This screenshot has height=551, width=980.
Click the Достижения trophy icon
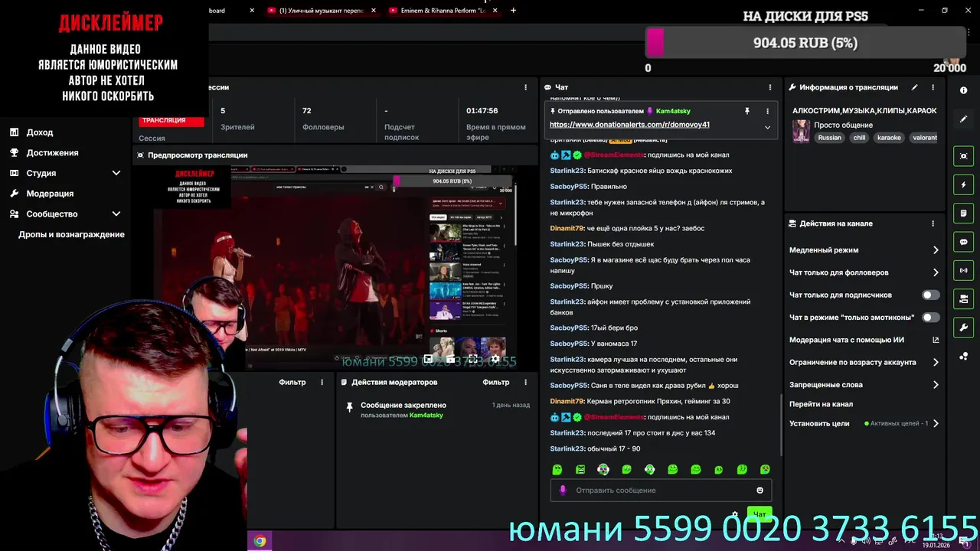pos(14,153)
